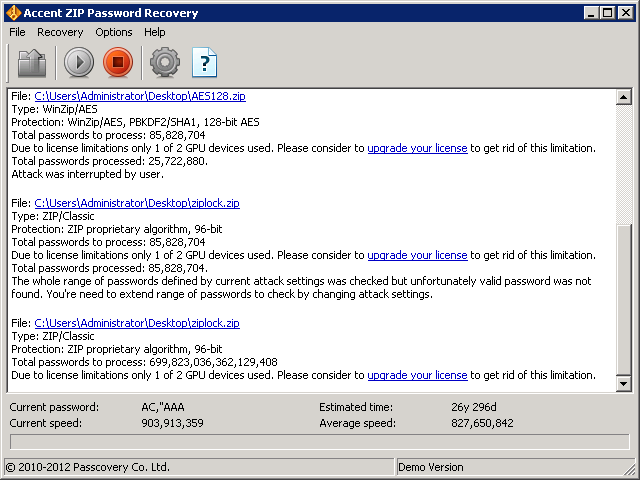Click the first ziplock.zip file path link
The image size is (642, 480).
137,203
